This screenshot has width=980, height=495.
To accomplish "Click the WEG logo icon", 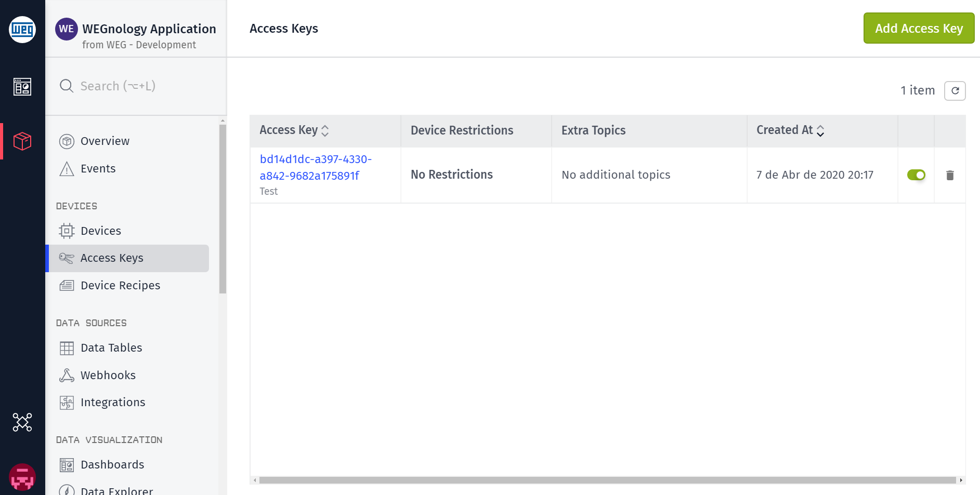I will 22,30.
